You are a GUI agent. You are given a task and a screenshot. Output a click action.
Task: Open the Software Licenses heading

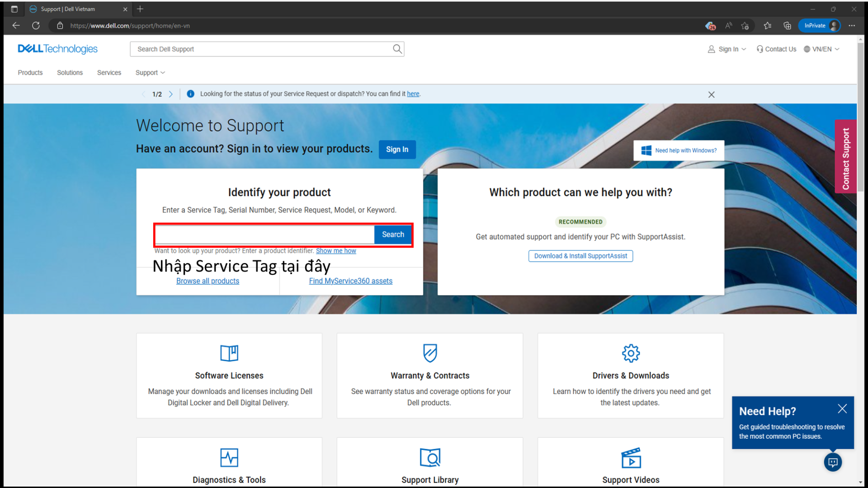click(x=229, y=375)
